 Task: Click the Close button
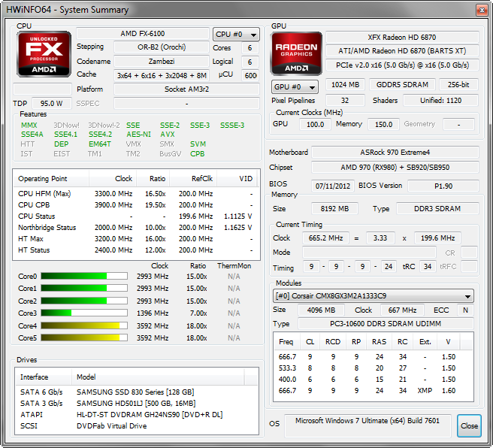click(x=469, y=425)
